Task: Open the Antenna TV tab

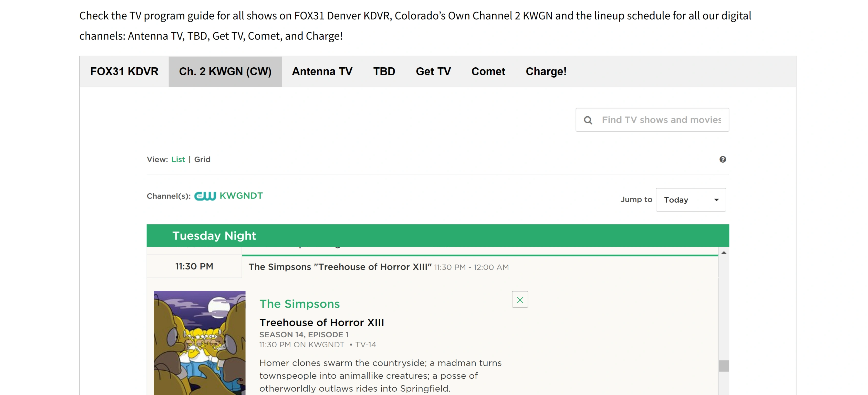Action: [322, 71]
